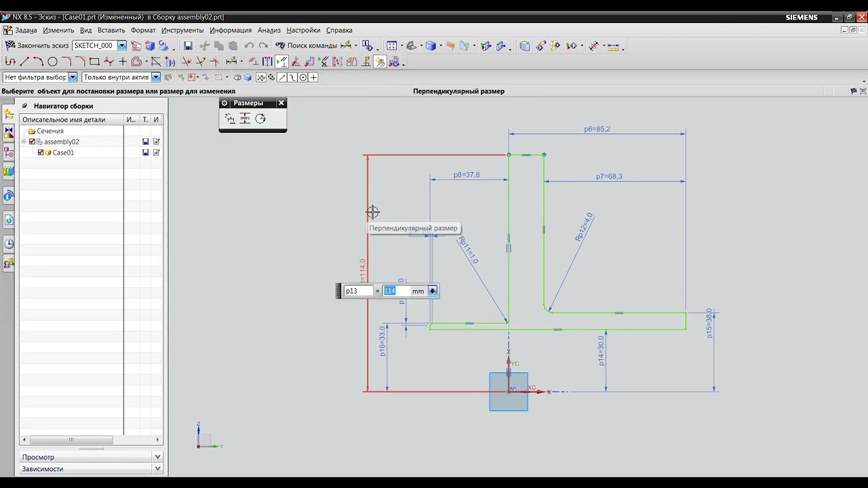Click the p8=37,8 dimension label
The height and width of the screenshot is (488, 868).
click(467, 175)
